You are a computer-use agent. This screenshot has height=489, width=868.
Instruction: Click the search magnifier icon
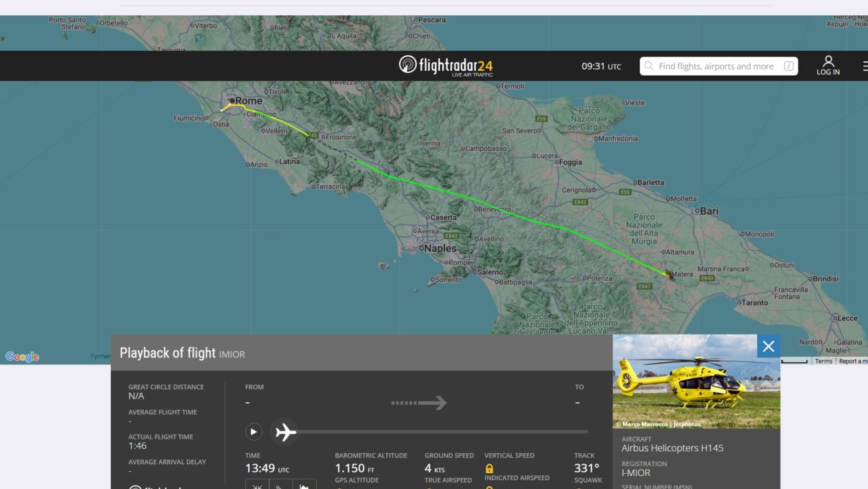[x=649, y=67]
